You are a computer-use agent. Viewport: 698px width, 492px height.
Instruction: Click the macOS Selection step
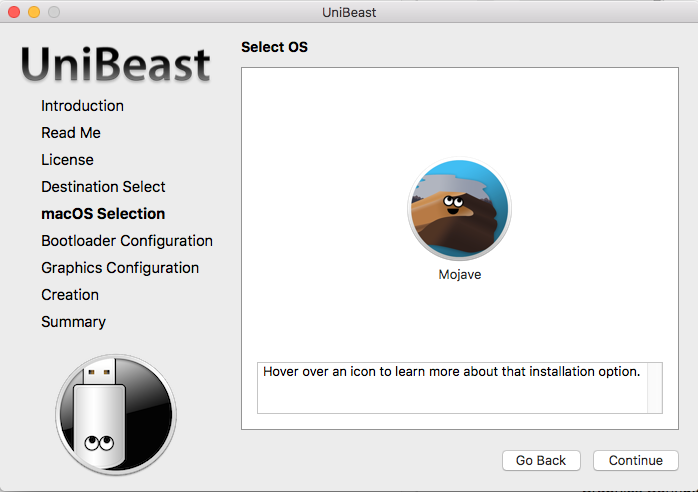click(x=103, y=214)
